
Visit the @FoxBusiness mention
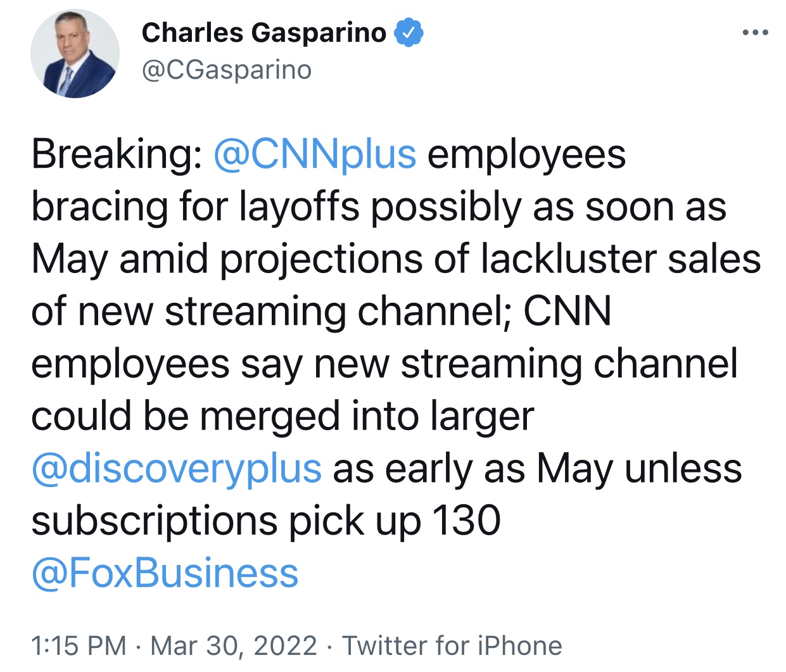tap(165, 573)
